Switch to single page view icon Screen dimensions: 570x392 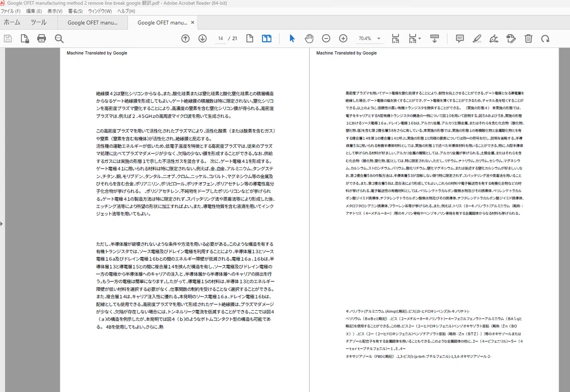tap(250, 38)
